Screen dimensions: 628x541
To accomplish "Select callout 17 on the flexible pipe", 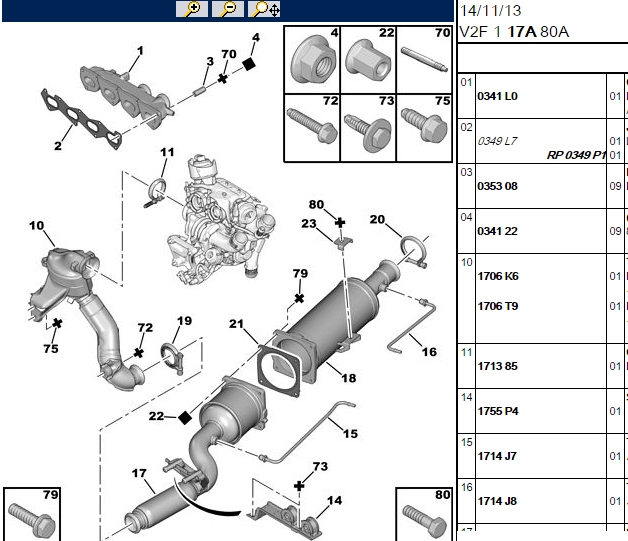I will (x=139, y=473).
